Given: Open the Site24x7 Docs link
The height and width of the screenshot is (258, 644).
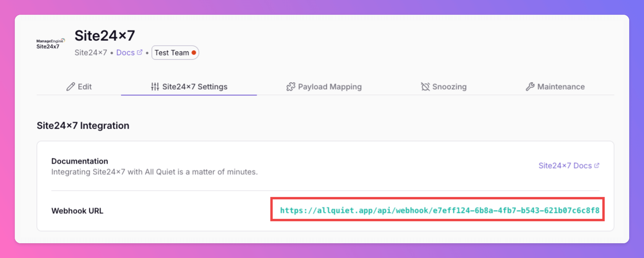Looking at the screenshot, I should pos(569,166).
